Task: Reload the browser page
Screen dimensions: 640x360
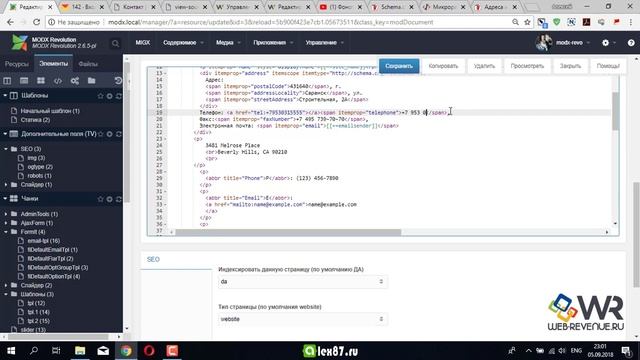Action: coord(36,22)
